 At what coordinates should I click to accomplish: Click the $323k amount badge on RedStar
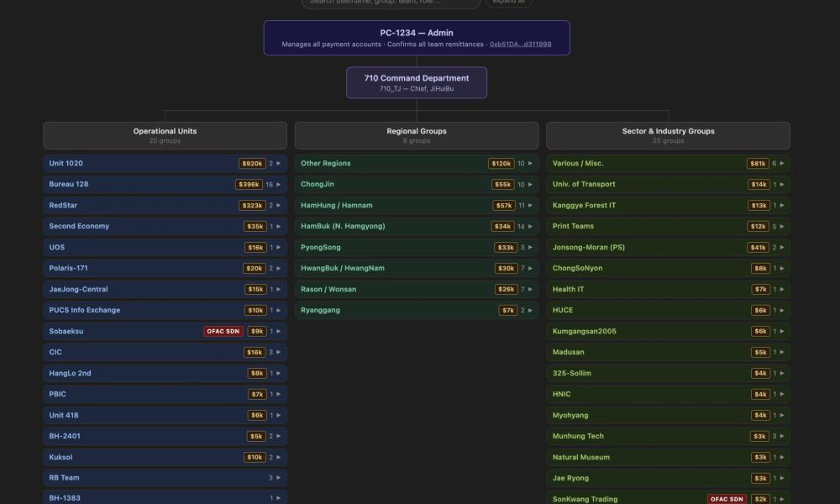click(x=251, y=206)
